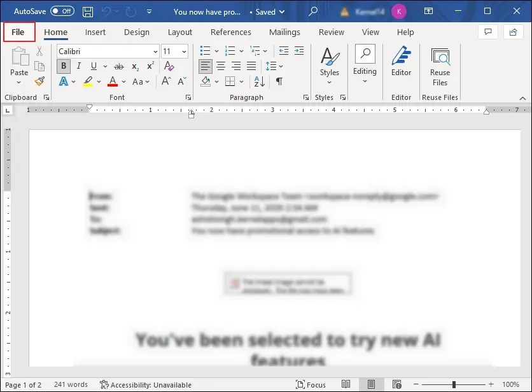532x392 pixels.
Task: Click Increase Indent icon
Action: click(x=299, y=51)
